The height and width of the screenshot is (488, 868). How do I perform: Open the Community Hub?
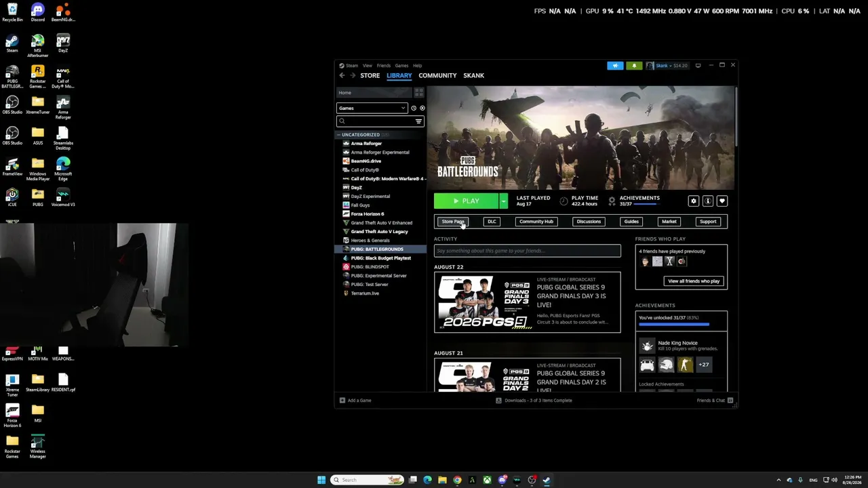536,222
